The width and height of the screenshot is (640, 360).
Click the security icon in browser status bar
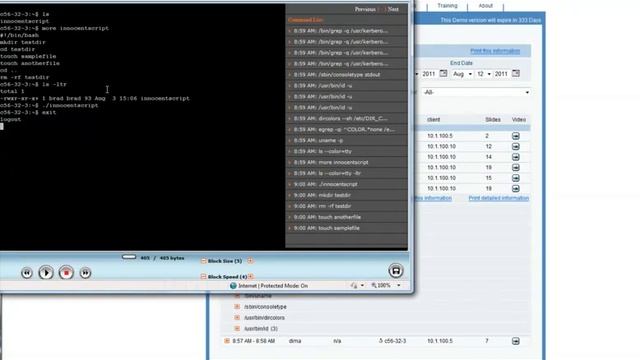click(354, 286)
